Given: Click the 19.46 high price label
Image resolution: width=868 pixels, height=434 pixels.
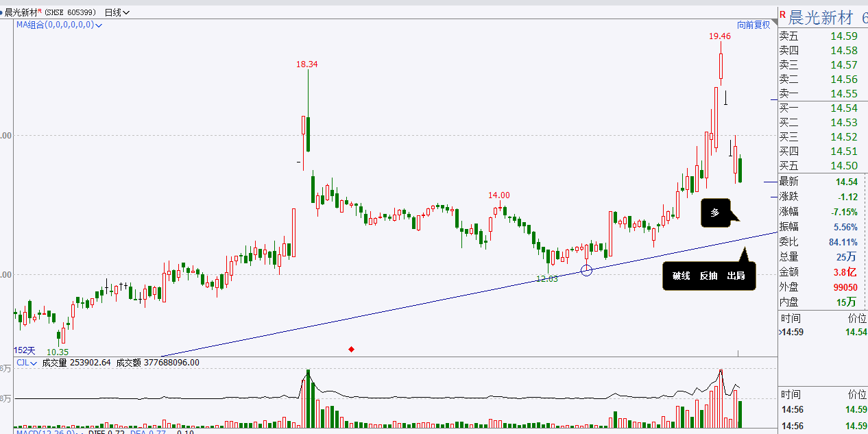Looking at the screenshot, I should (720, 36).
